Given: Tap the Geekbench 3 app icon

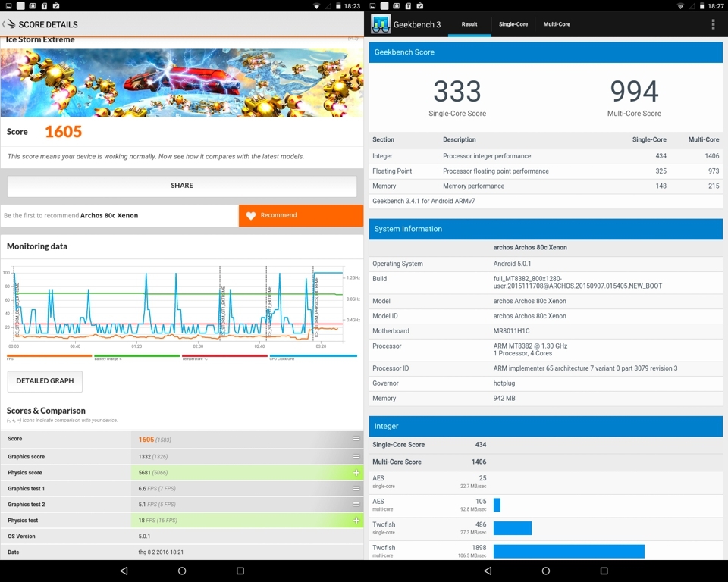Looking at the screenshot, I should [381, 24].
